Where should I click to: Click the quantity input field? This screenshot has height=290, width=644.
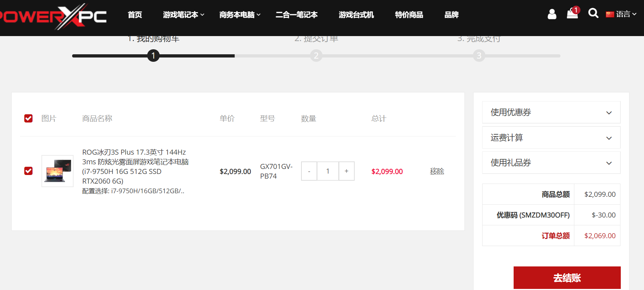[328, 171]
